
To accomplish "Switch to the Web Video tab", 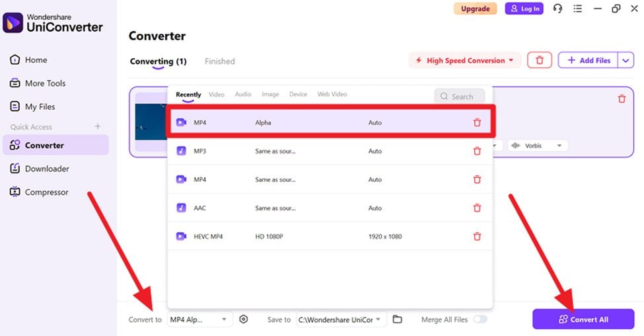I will pos(332,94).
